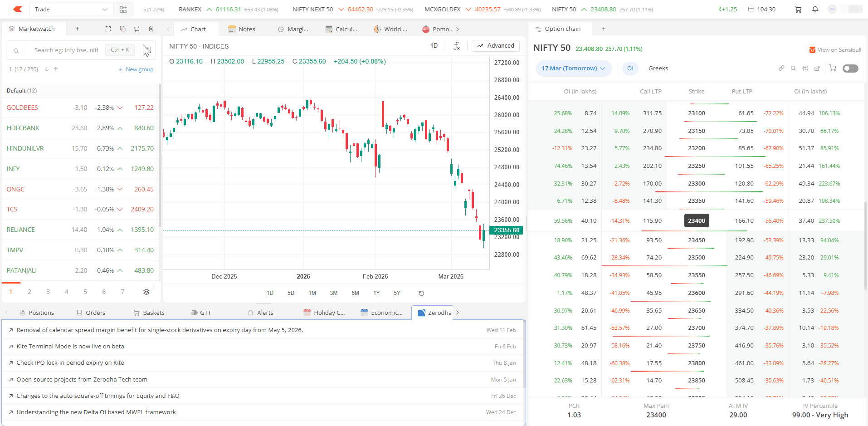Search strikes in the option chain
This screenshot has width=868, height=426.
point(793,69)
